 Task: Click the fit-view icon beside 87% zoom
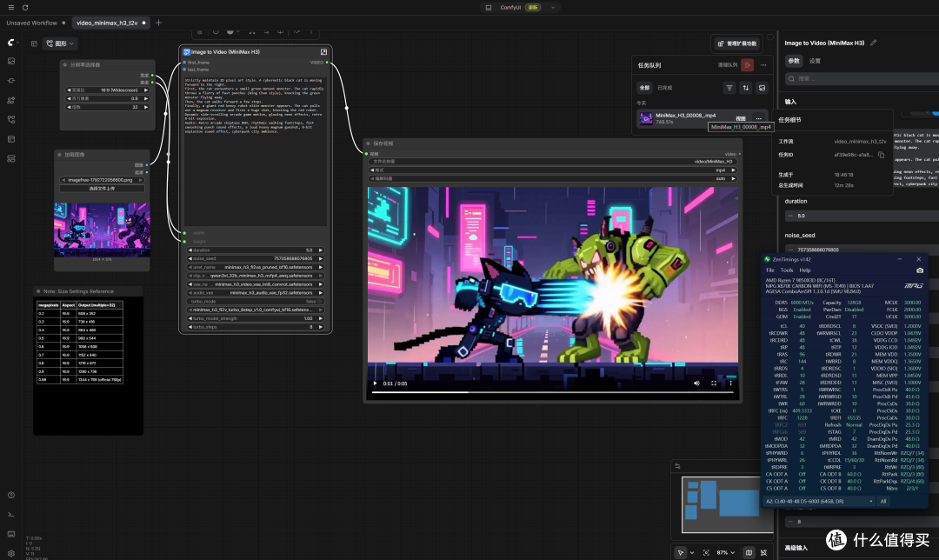(706, 552)
